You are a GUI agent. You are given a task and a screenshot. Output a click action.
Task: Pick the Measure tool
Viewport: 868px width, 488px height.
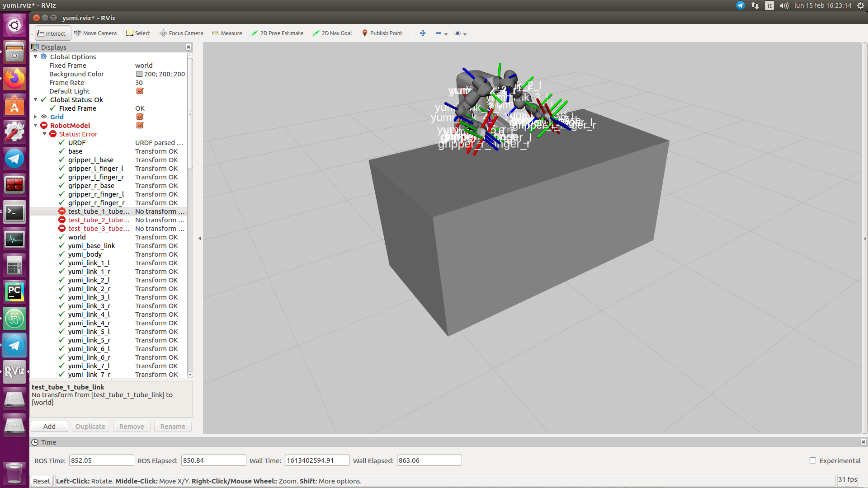coord(227,33)
